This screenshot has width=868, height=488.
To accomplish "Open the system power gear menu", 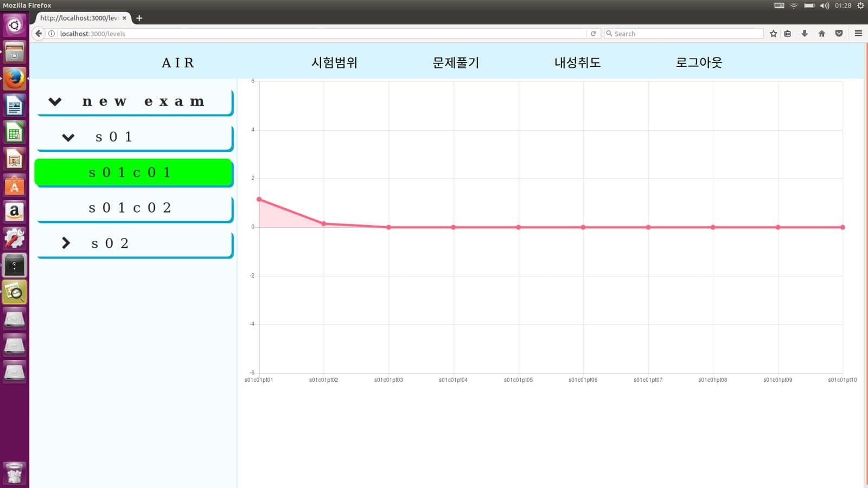I will click(860, 5).
